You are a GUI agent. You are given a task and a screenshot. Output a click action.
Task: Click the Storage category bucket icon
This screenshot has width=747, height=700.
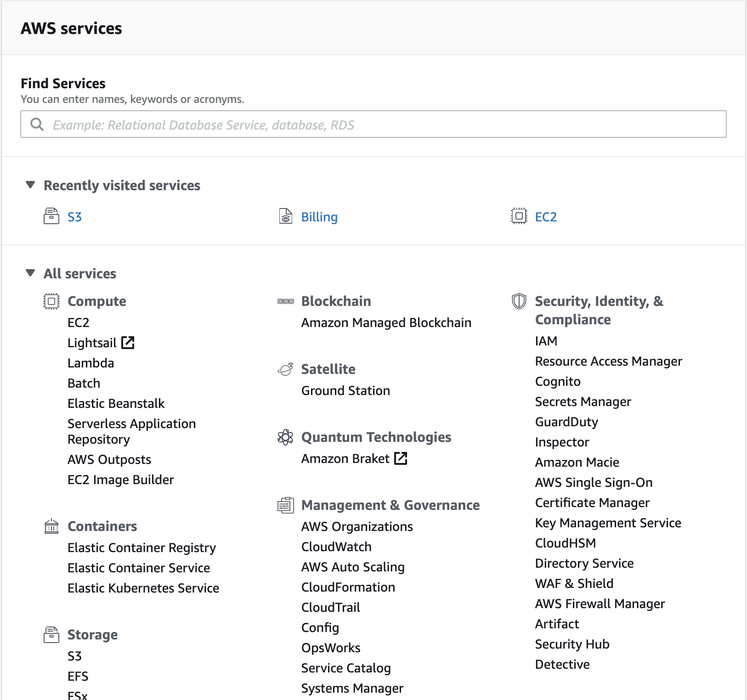tap(51, 635)
